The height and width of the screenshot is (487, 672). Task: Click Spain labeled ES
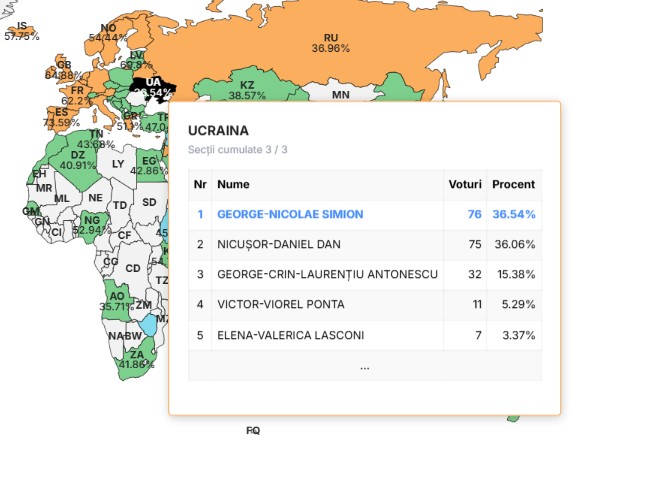[x=61, y=117]
